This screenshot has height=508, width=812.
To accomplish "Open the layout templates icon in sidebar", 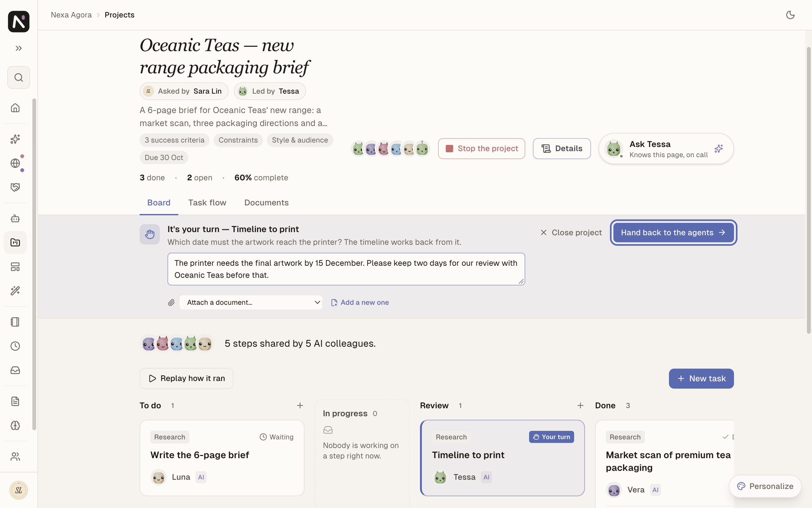I will 15,267.
